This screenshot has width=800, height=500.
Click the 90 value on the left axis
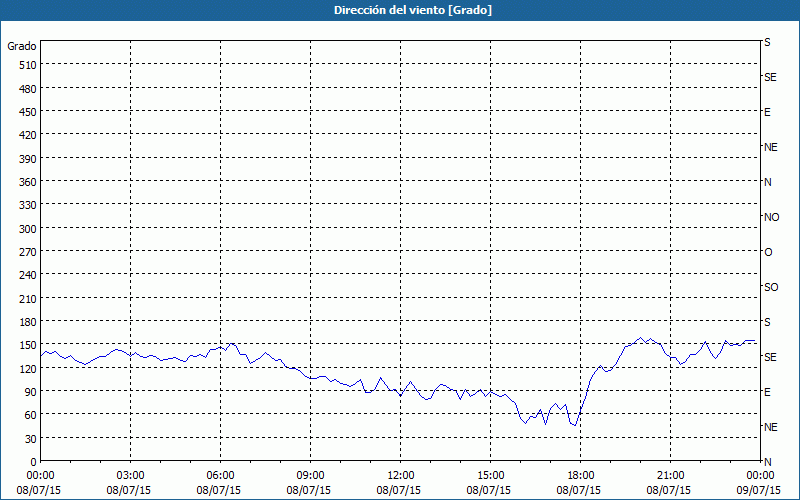click(31, 392)
